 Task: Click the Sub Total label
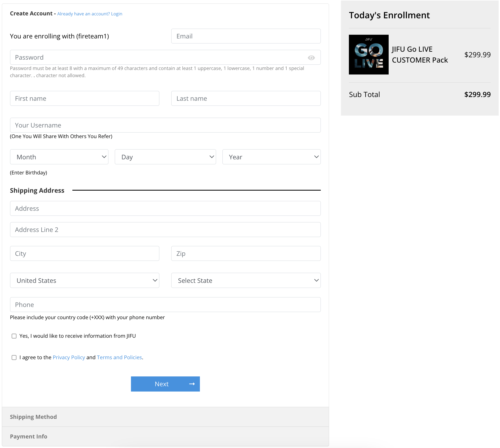364,94
